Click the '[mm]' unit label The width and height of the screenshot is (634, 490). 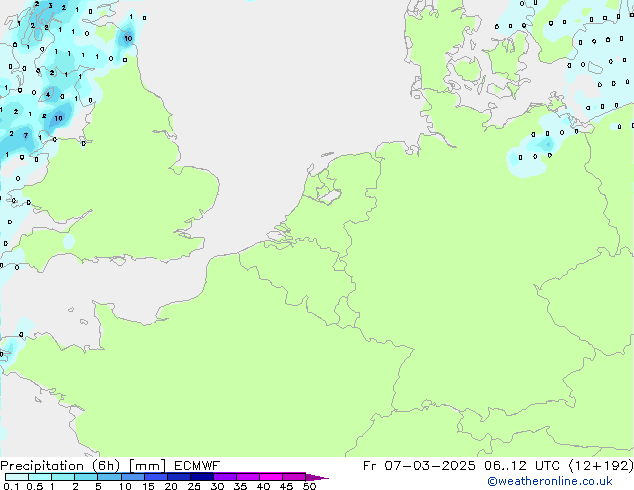tap(147, 466)
